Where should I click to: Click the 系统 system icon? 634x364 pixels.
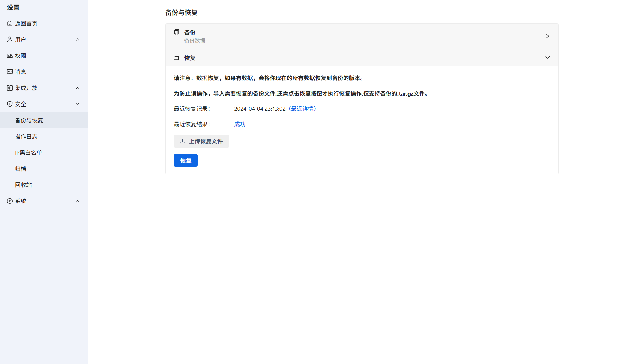tap(10, 201)
